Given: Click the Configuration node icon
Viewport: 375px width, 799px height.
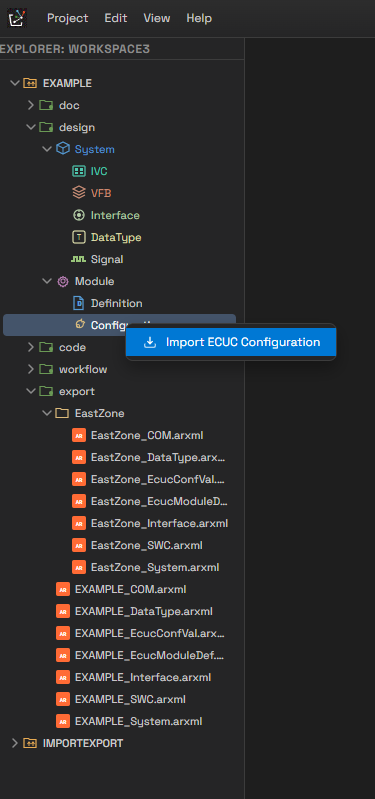Looking at the screenshot, I should (79, 325).
